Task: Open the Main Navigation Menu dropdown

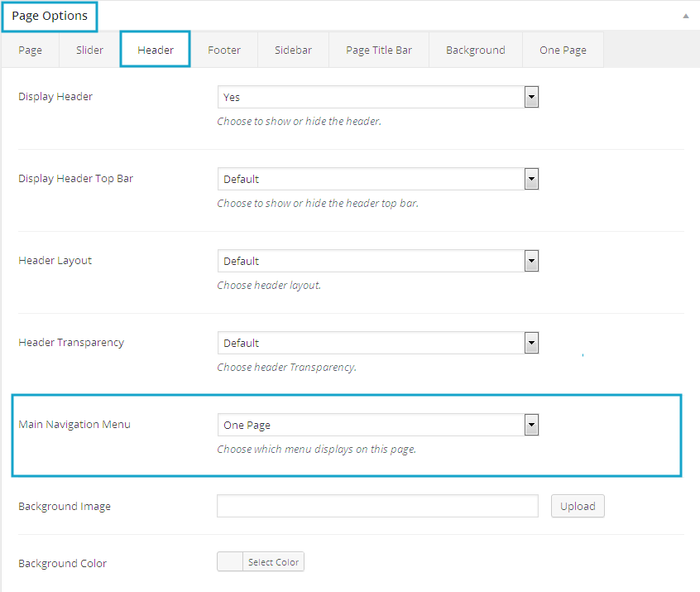Action: 378,425
